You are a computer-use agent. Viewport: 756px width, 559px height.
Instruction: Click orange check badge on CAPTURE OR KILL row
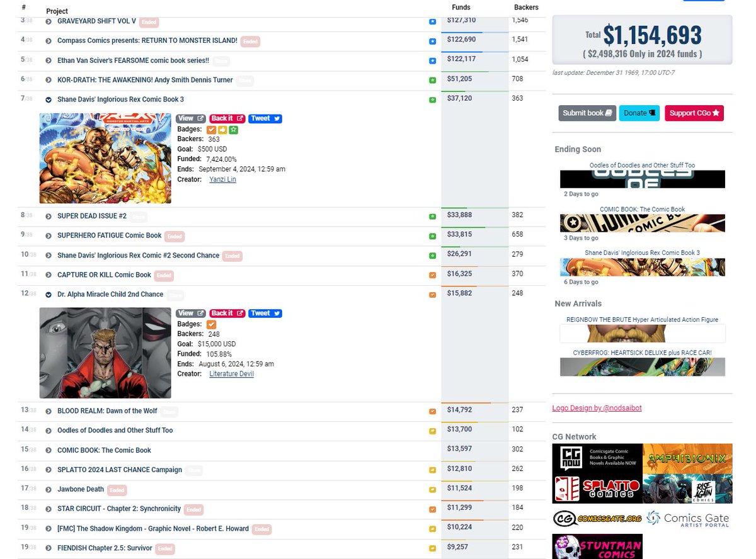(432, 276)
